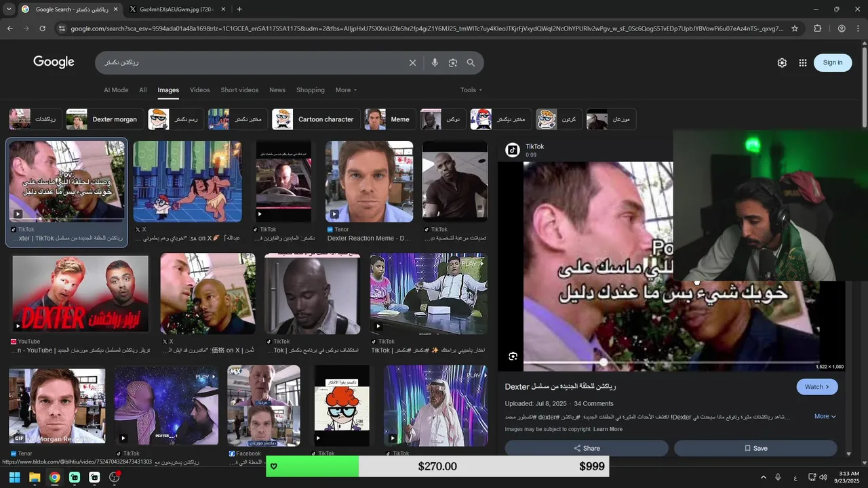Open the Tools dropdown
The width and height of the screenshot is (868, 488).
click(471, 90)
